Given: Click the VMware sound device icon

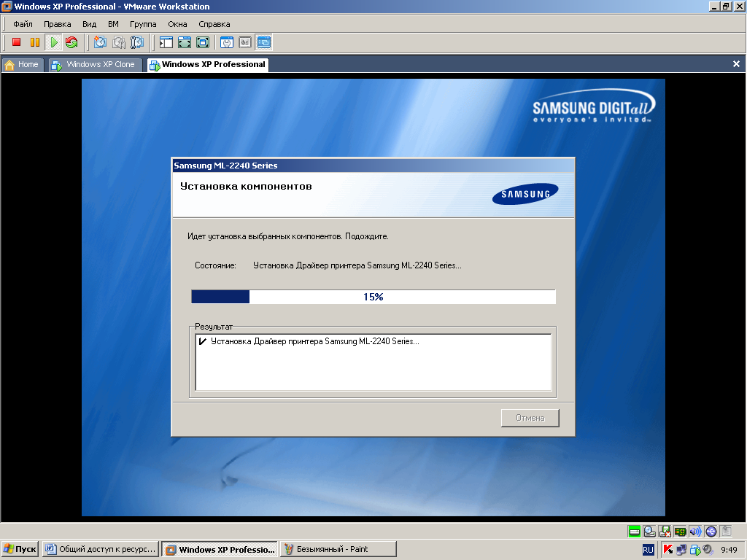Looking at the screenshot, I should pyautogui.click(x=695, y=532).
